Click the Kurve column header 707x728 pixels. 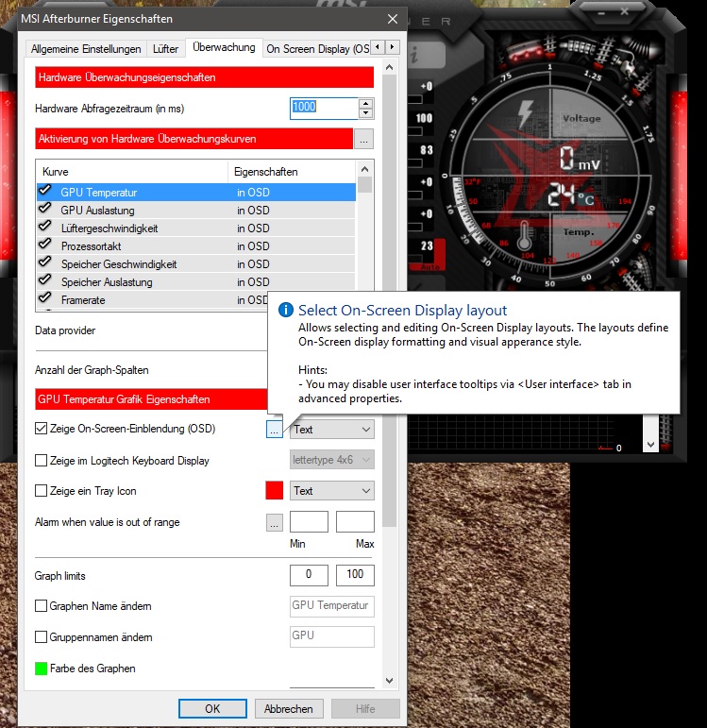click(x=132, y=172)
